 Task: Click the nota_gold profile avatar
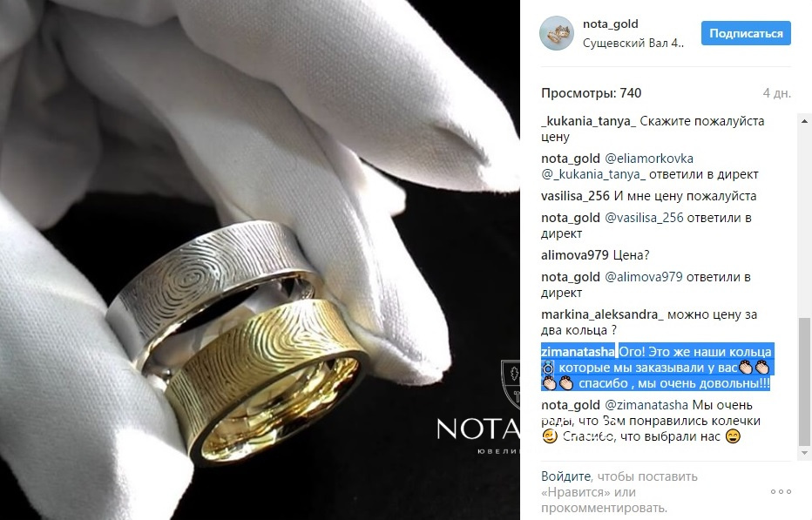[557, 33]
